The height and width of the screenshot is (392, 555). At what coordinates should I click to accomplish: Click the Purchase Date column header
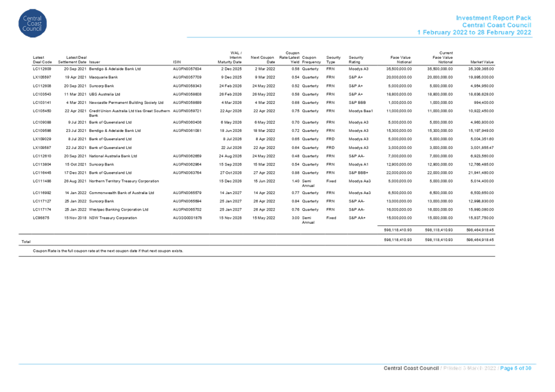pos(264,58)
